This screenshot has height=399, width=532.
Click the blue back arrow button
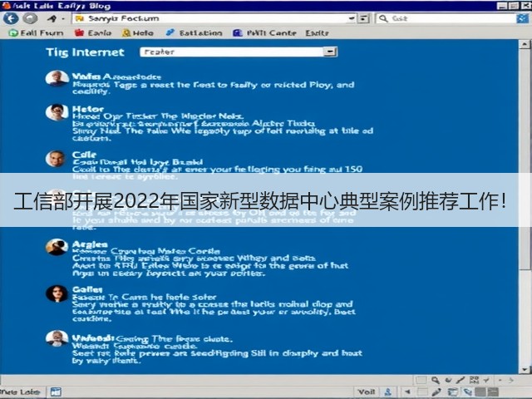point(11,18)
